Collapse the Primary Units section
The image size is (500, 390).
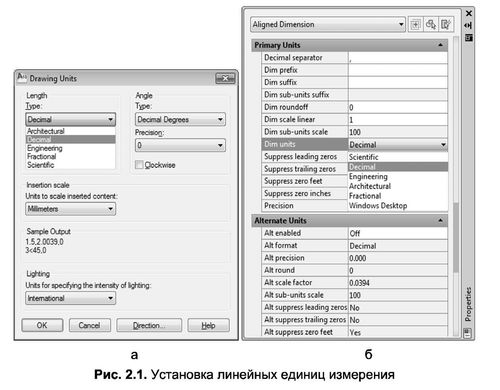tap(440, 45)
